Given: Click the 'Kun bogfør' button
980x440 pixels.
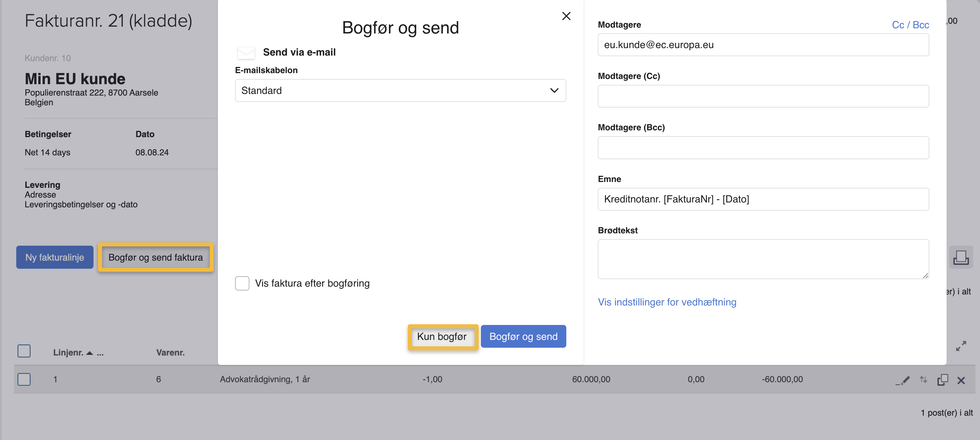Looking at the screenshot, I should coord(443,336).
